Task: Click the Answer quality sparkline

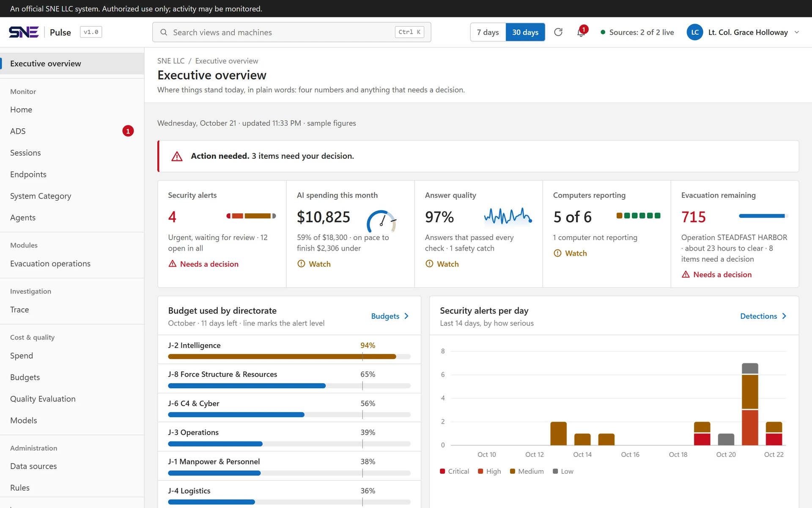Action: pyautogui.click(x=508, y=216)
